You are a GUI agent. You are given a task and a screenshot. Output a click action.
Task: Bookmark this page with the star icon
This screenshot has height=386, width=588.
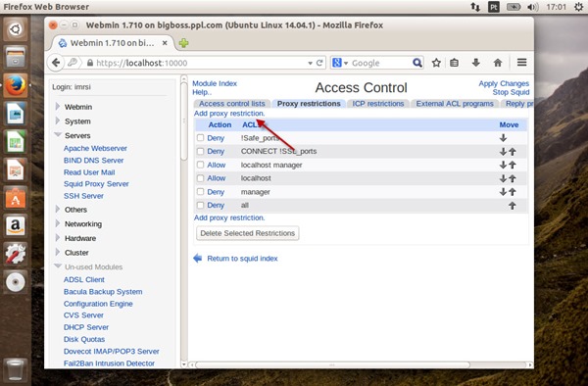[436, 63]
